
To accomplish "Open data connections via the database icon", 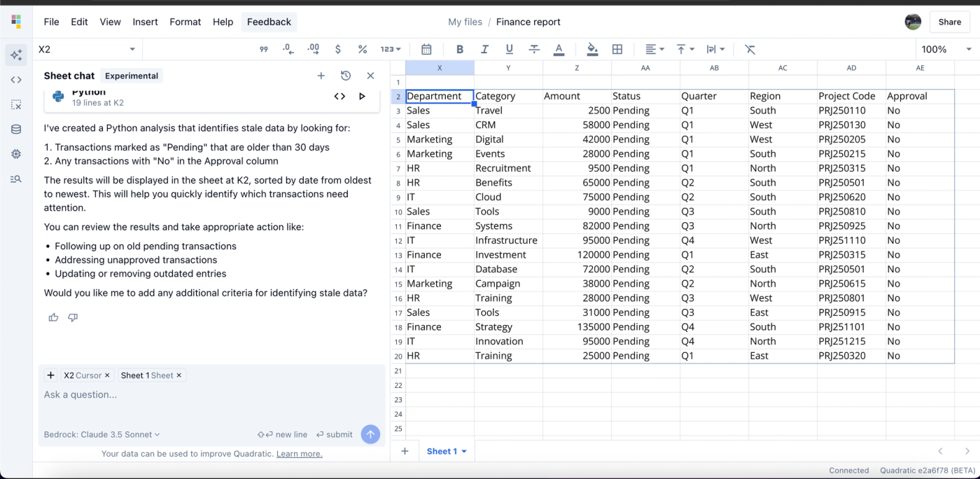I will click(15, 129).
